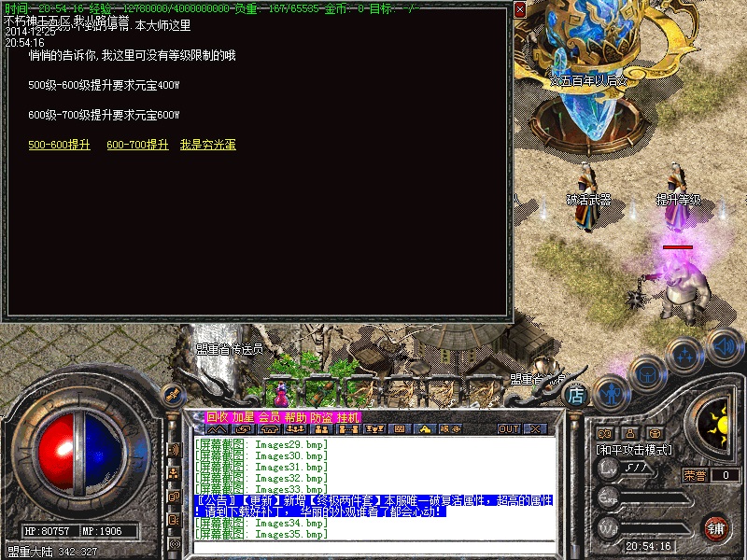This screenshot has height=560, width=747.
Task: Select the 我是穷光蛋 dialog option
Action: [x=207, y=145]
